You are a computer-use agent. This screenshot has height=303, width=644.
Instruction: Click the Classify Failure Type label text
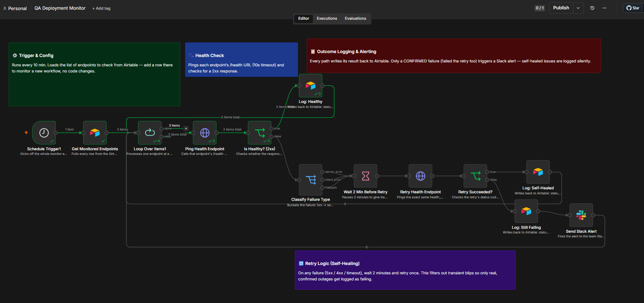click(311, 199)
